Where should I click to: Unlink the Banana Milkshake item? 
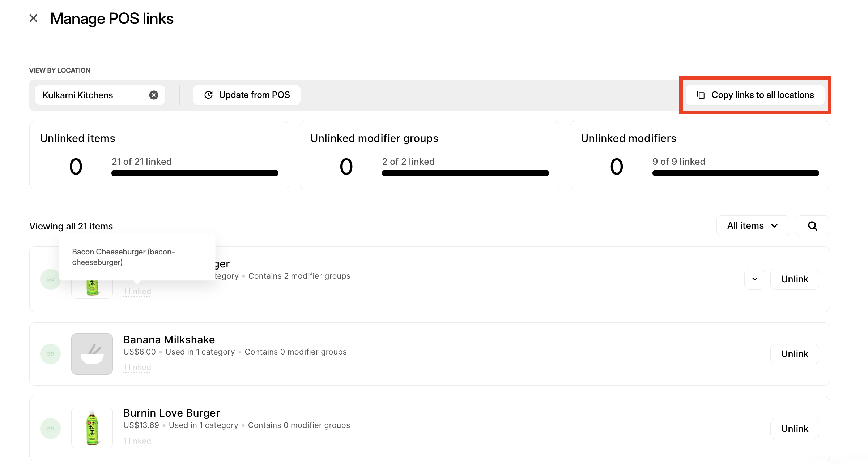point(795,354)
